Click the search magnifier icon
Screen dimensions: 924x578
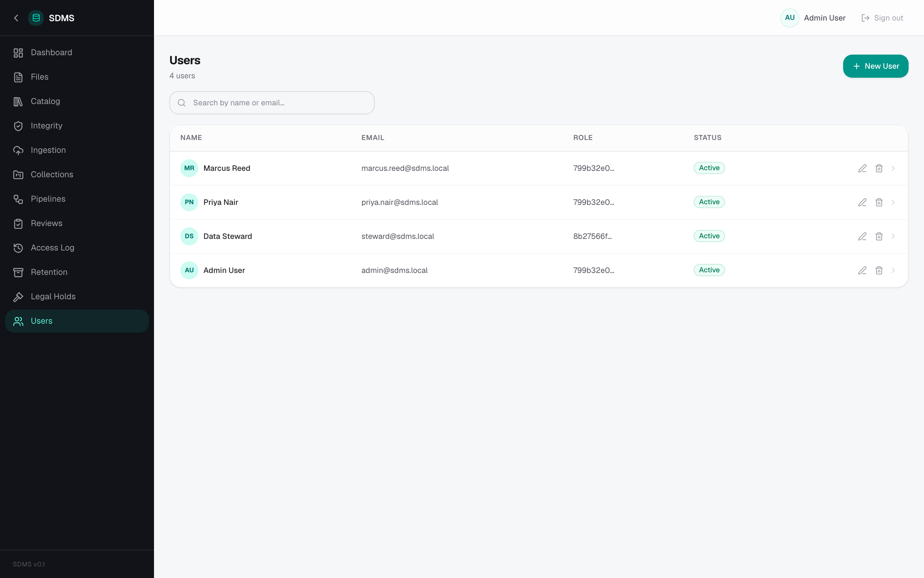click(182, 103)
